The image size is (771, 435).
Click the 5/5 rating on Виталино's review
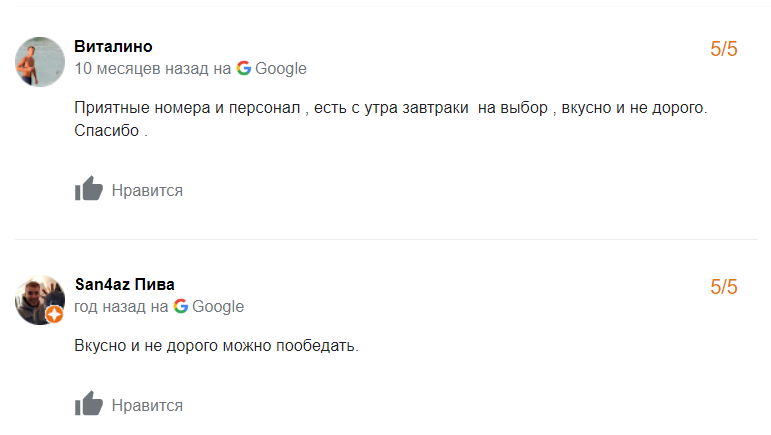(723, 49)
